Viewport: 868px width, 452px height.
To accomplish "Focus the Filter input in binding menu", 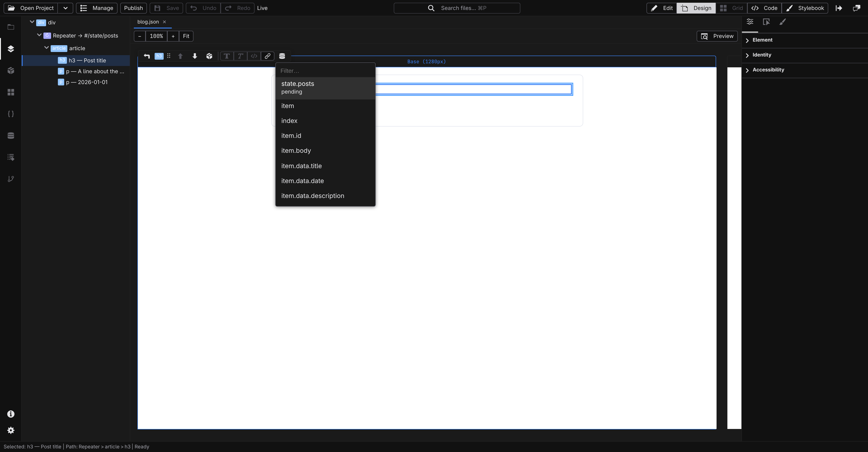I will 325,71.
